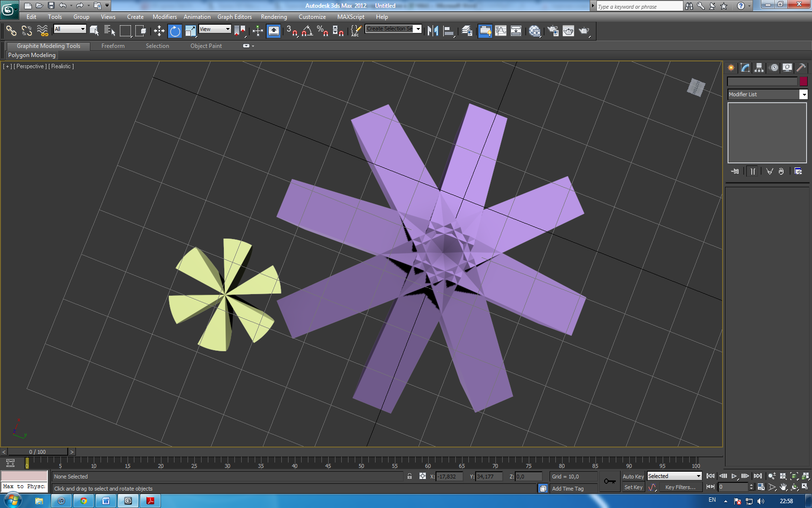Click the Zoom Extents All icon

click(805, 476)
